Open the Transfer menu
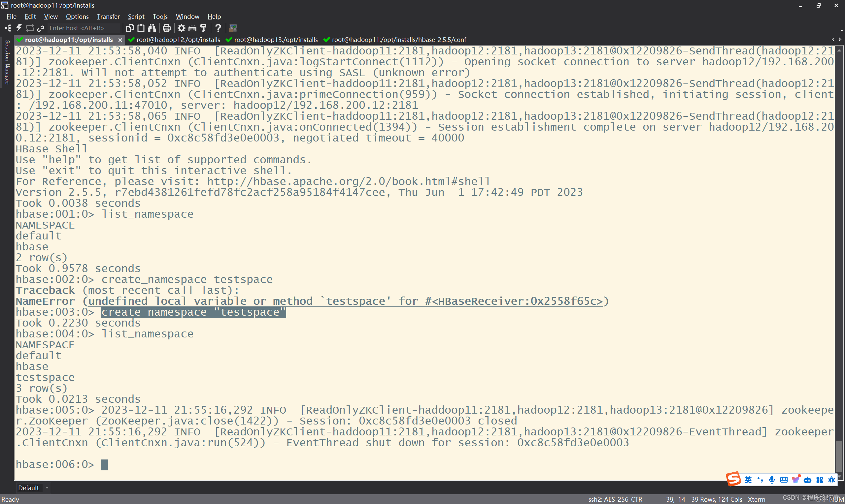Screen dimensions: 845x504 (x=108, y=16)
